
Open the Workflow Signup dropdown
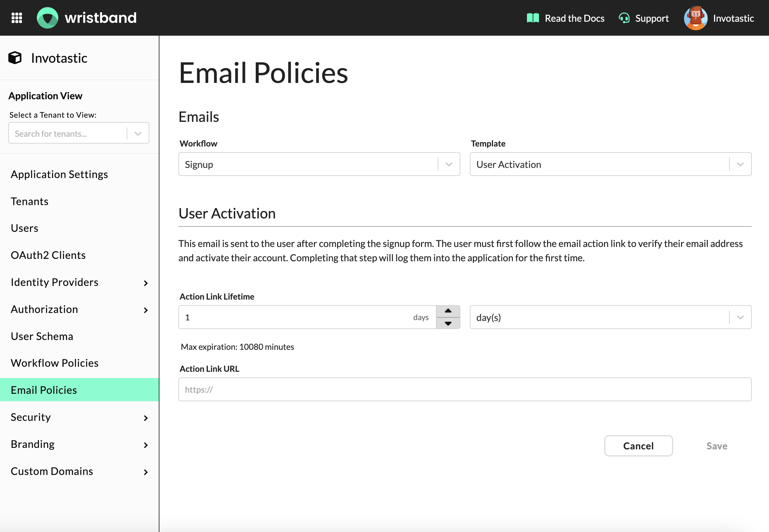[449, 164]
